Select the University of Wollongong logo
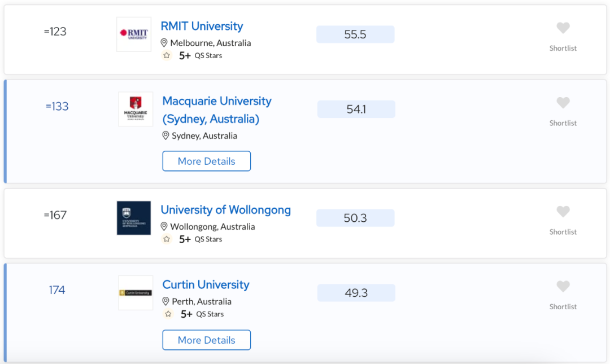 (134, 218)
